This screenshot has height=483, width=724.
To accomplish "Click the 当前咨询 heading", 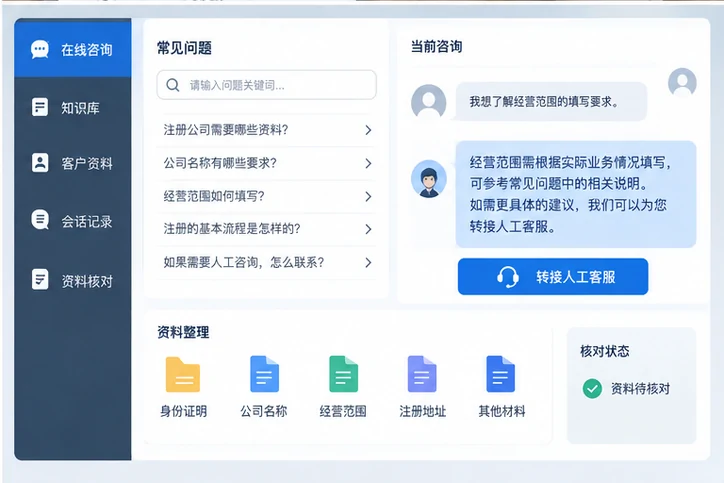I will click(436, 46).
